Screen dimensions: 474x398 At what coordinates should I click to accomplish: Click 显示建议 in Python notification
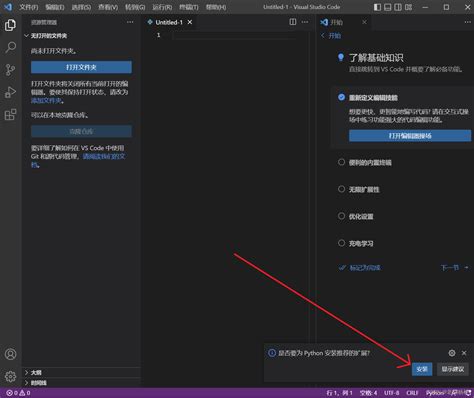453,369
